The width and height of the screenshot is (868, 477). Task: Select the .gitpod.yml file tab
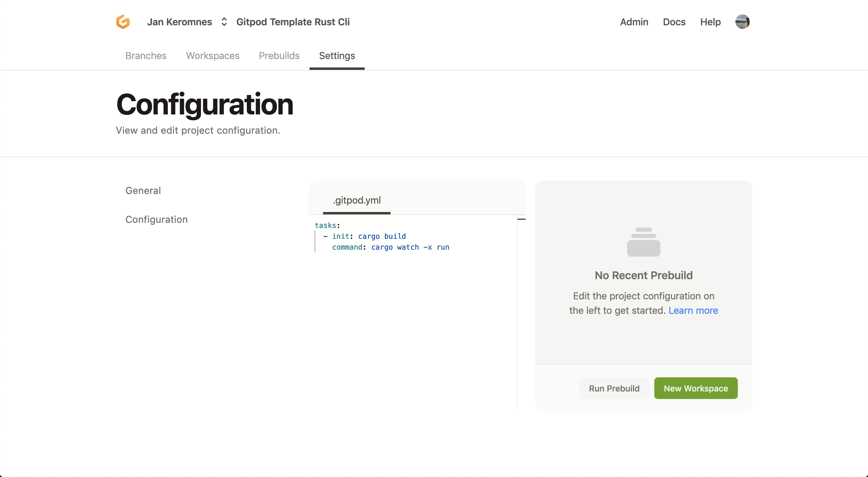point(357,200)
